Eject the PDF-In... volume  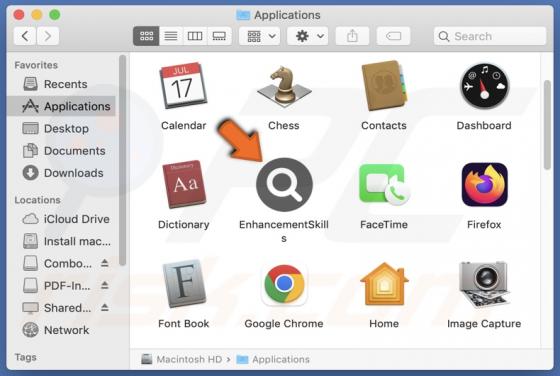point(104,286)
